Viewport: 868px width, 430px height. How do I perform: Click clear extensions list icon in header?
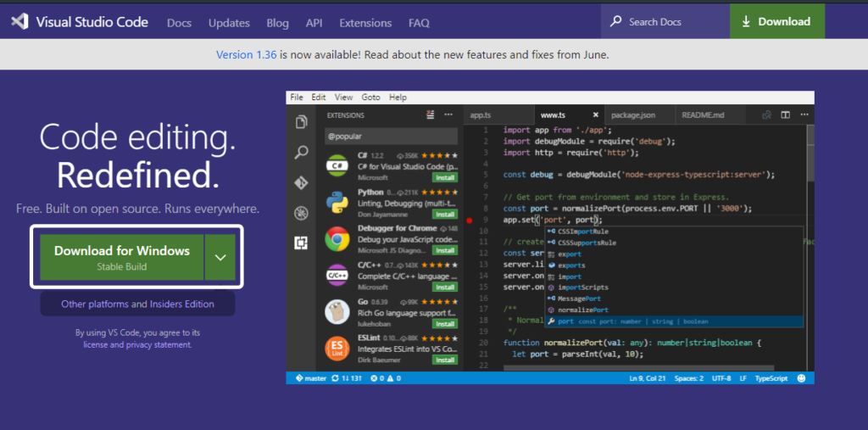[430, 114]
